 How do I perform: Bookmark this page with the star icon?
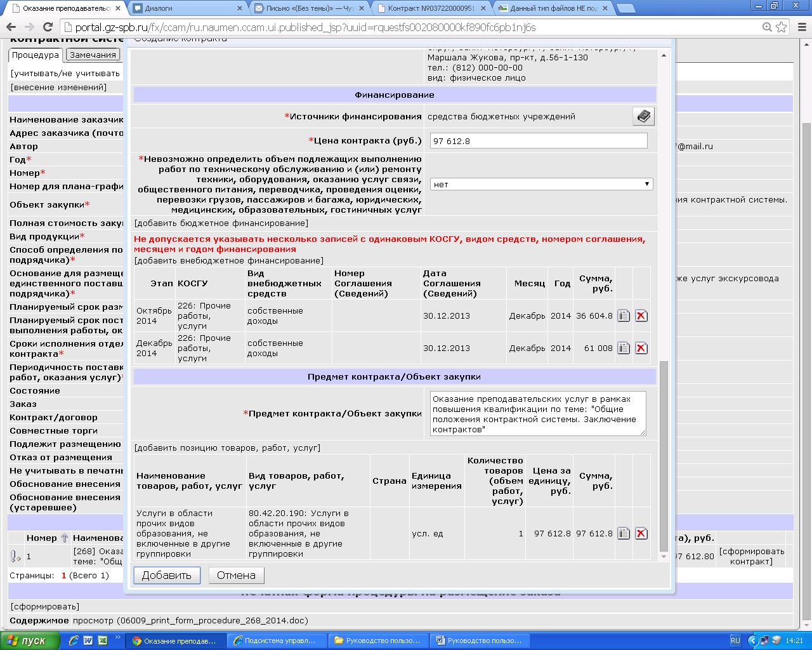(782, 27)
